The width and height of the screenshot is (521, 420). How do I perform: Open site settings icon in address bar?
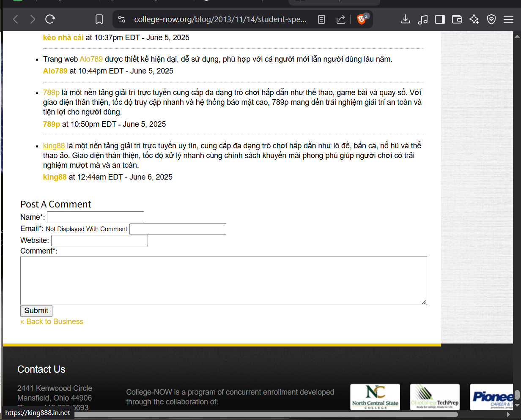pos(122,19)
